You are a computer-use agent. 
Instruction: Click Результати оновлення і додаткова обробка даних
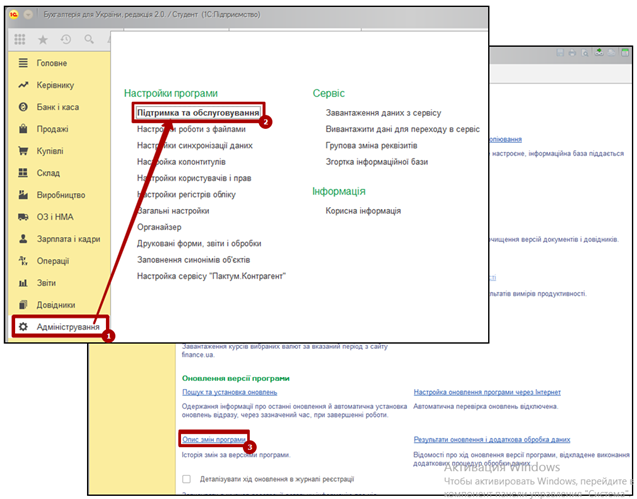pyautogui.click(x=492, y=440)
